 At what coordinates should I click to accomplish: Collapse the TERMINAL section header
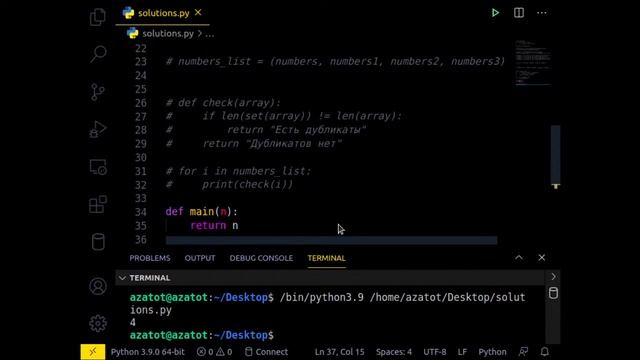(331, 278)
